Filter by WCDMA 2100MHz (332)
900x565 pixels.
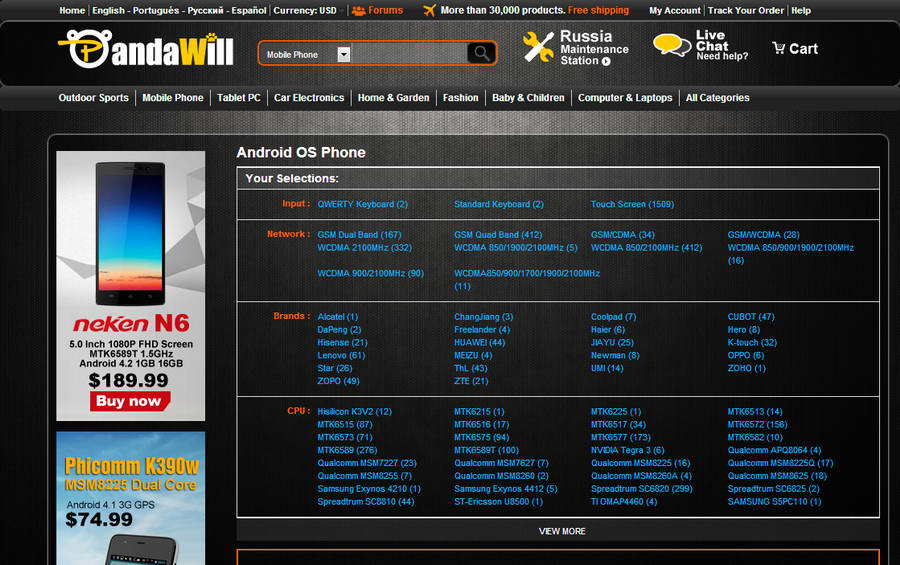[364, 247]
